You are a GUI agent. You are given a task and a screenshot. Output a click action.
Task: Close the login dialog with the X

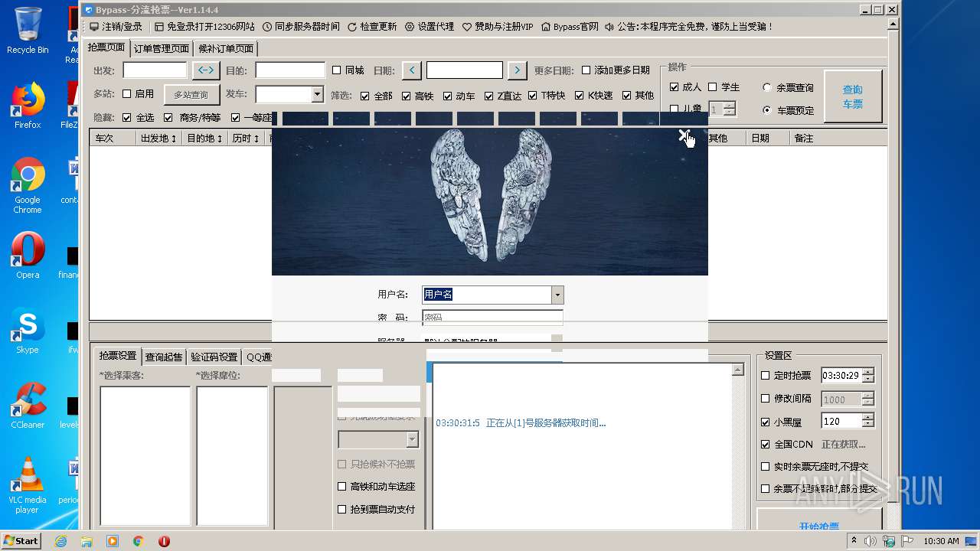point(684,135)
